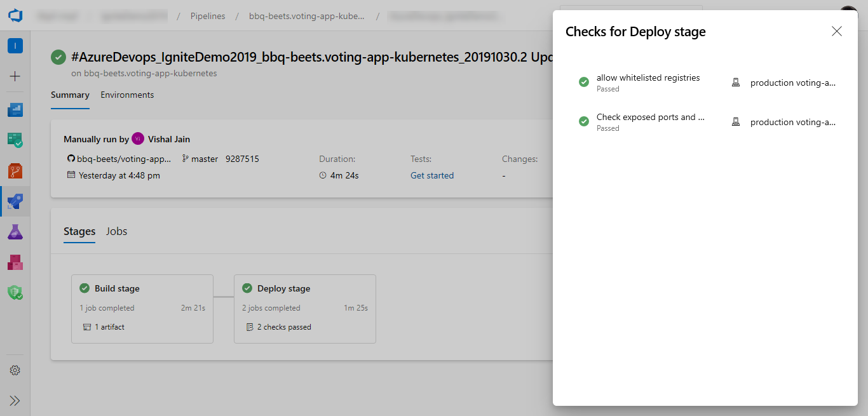
Task: Open the Overview dashboard icon in sidebar
Action: (x=15, y=110)
